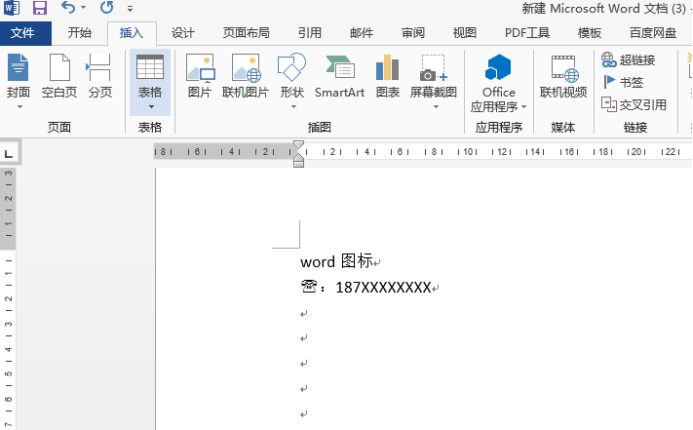Insert a 书签 (Bookmark)

pos(622,82)
